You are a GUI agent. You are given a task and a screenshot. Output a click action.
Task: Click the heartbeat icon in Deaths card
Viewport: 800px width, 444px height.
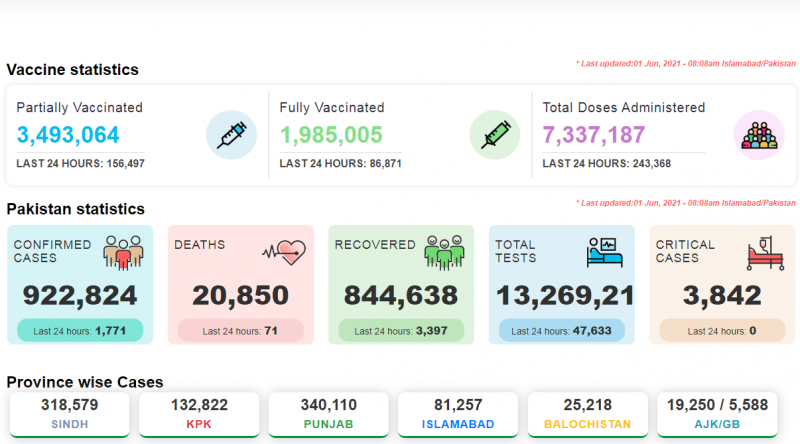tap(283, 252)
